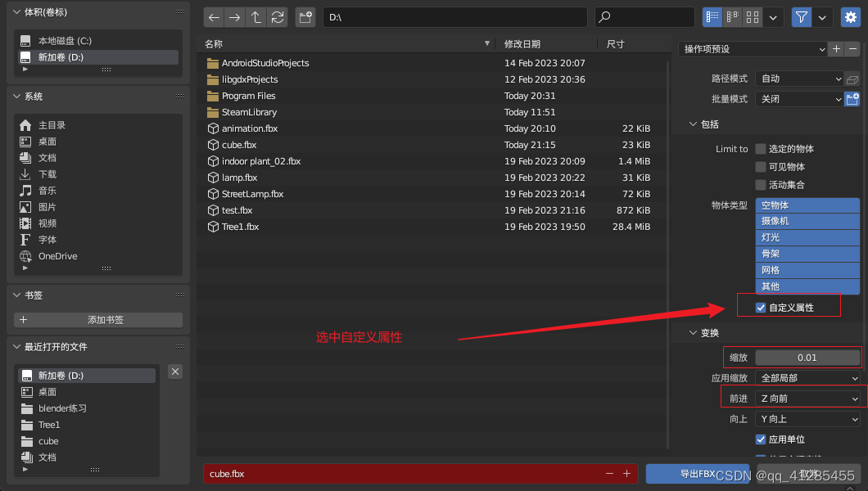This screenshot has height=491, width=868.
Task: Clear recent files with X button
Action: [175, 372]
